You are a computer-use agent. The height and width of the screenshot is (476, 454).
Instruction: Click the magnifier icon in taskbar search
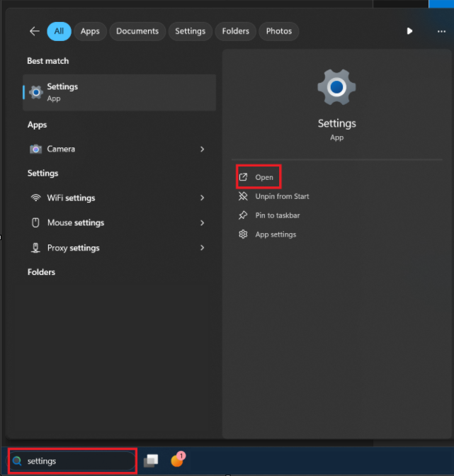(17, 461)
